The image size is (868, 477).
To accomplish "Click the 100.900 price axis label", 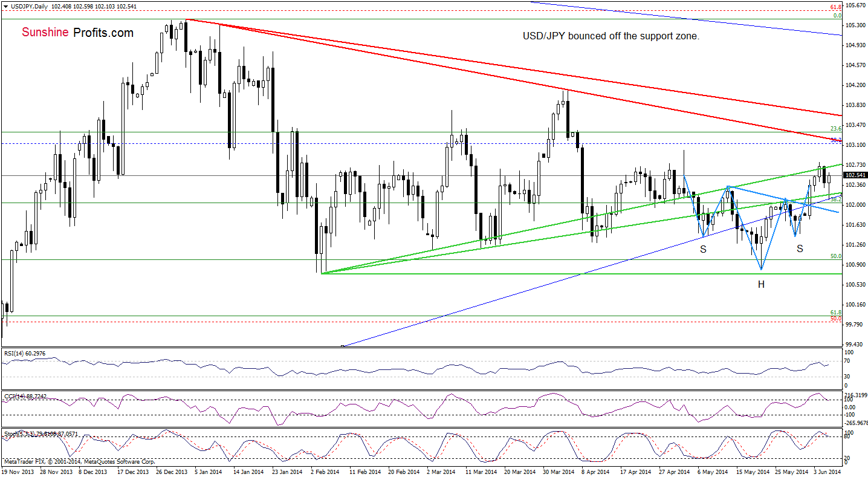I will (x=855, y=265).
